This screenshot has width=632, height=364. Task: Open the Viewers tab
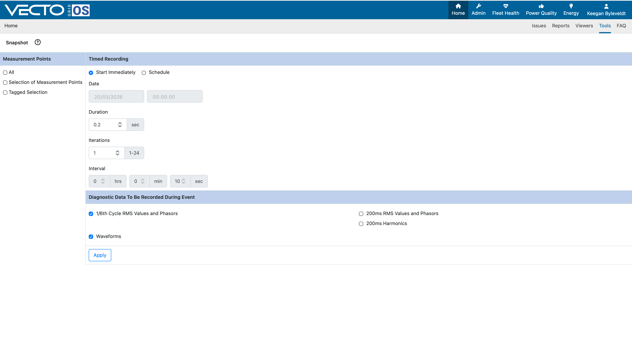pos(584,26)
